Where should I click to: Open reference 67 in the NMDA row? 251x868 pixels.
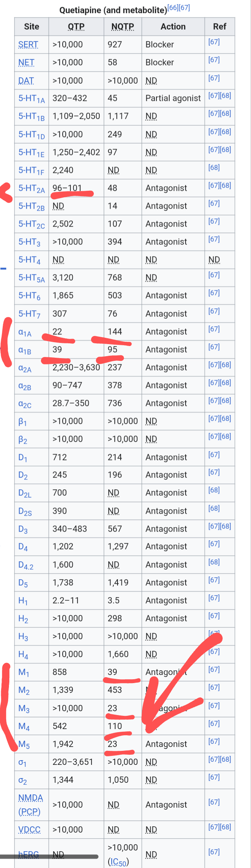pos(214,802)
